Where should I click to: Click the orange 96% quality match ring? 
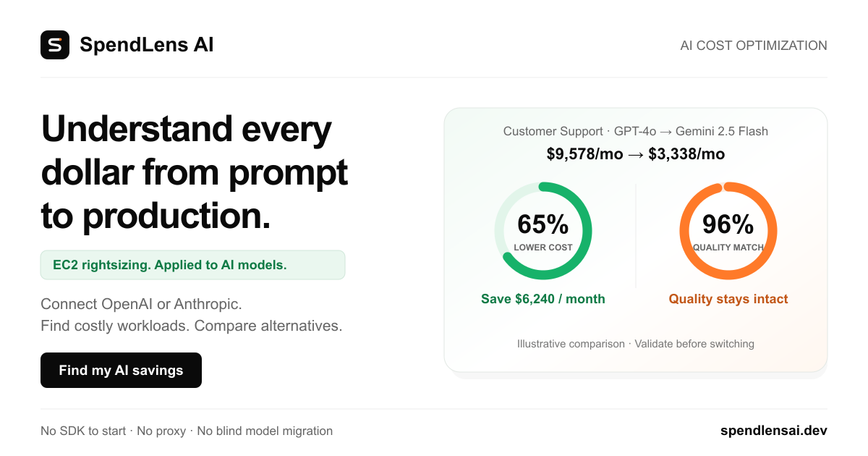click(728, 231)
